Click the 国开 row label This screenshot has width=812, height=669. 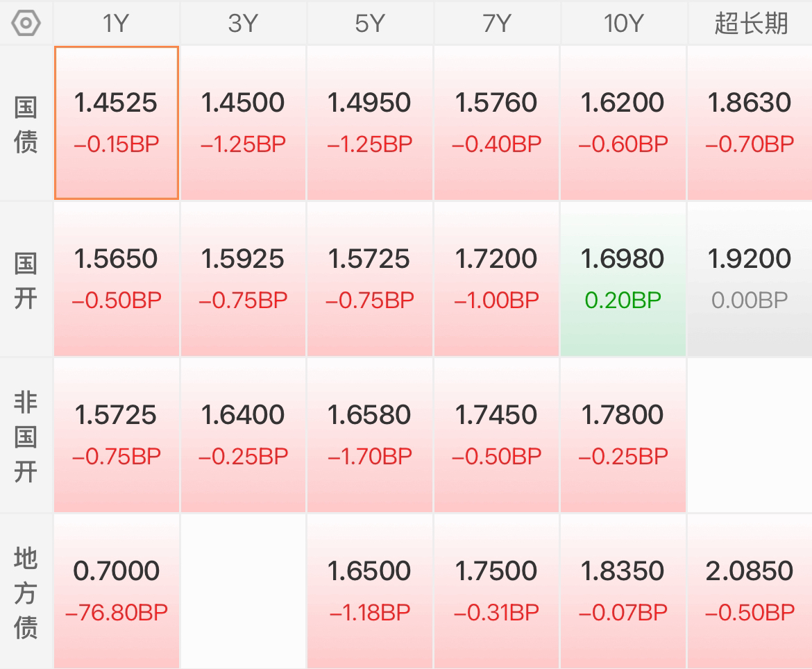tap(26, 280)
